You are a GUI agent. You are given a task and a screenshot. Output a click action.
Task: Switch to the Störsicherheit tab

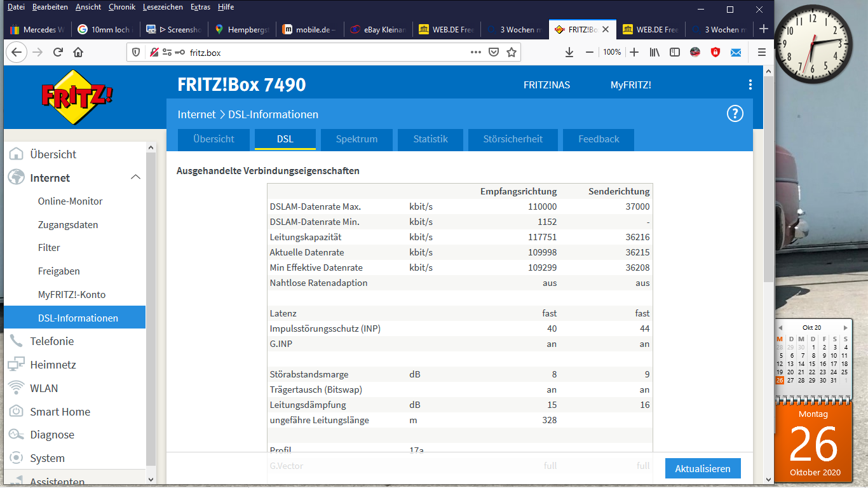point(513,139)
